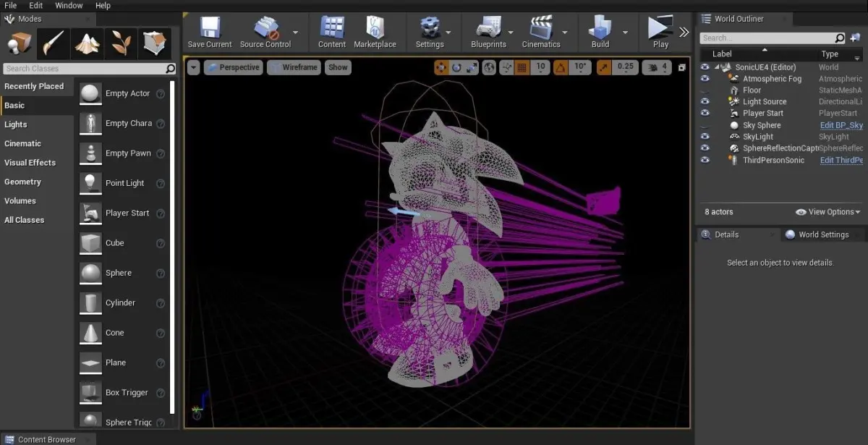This screenshot has height=445, width=868.
Task: Toggle visibility of SphereReflectionCapture actor
Action: (x=705, y=148)
